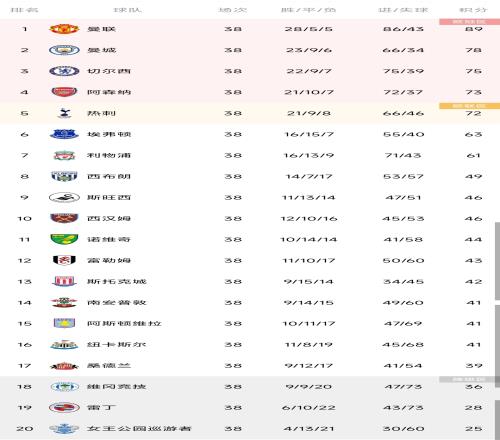Click the Aston Villa crest

coord(64,323)
